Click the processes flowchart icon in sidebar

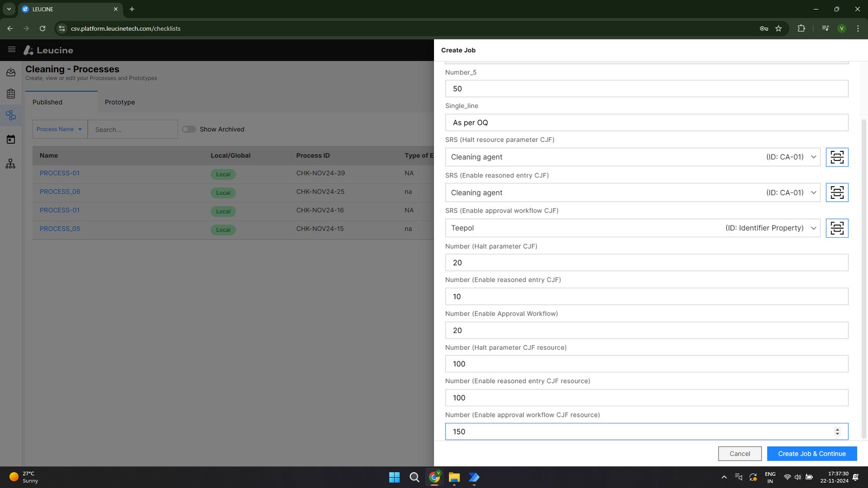[11, 115]
